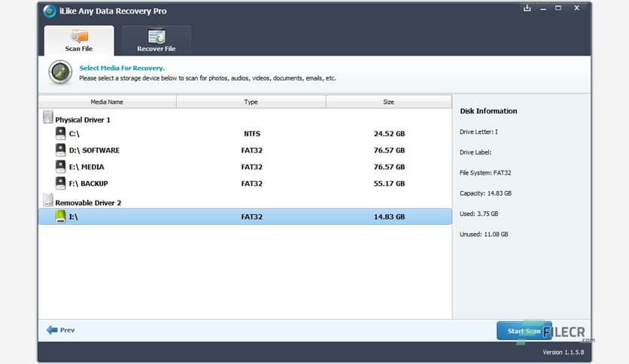Image resolution: width=629 pixels, height=364 pixels.
Task: Click FAT32 type cell of E:\ MEDIA
Action: 252,167
